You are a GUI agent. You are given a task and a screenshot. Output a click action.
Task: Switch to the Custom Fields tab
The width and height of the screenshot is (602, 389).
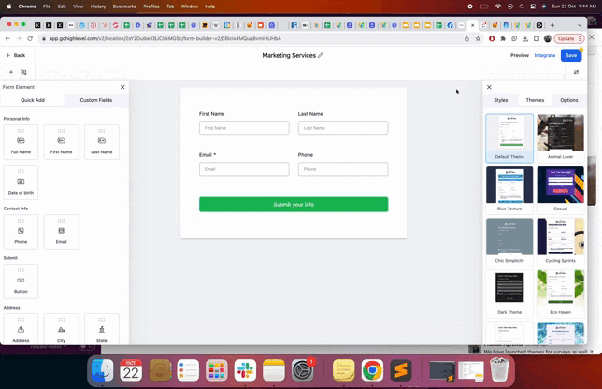(96, 100)
